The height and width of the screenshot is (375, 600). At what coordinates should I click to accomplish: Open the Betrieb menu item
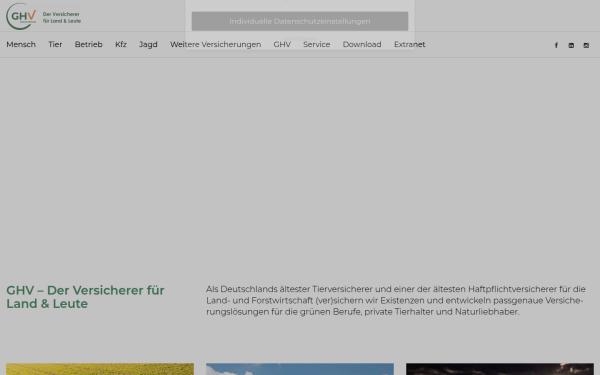[88, 44]
